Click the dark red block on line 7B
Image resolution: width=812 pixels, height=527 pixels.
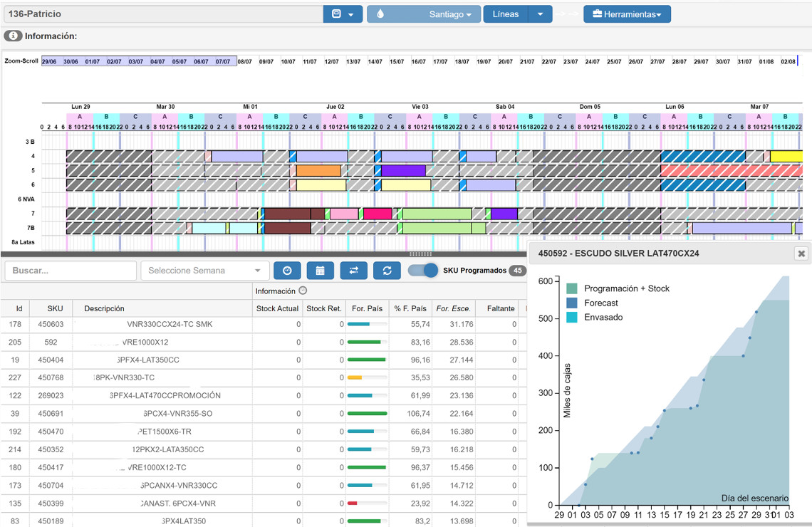288,228
